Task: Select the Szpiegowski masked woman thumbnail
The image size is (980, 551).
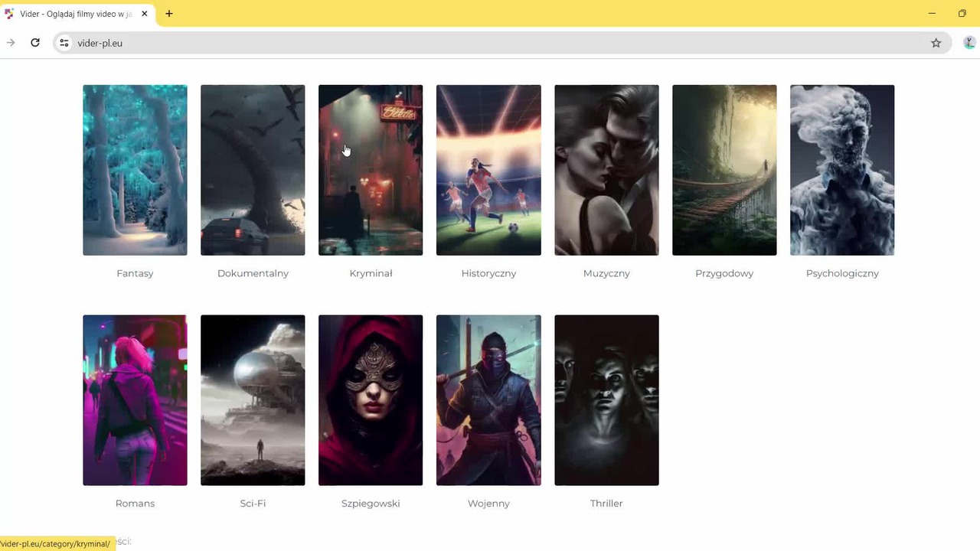Action: pyautogui.click(x=371, y=400)
